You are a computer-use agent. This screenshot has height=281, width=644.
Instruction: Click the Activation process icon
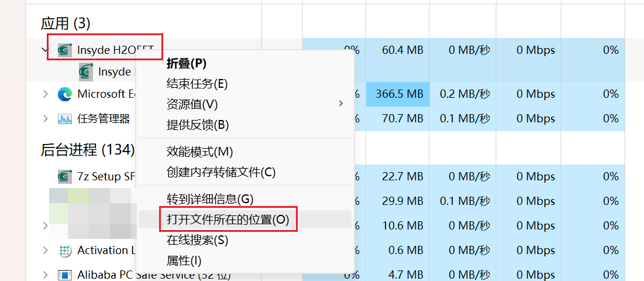(64, 251)
